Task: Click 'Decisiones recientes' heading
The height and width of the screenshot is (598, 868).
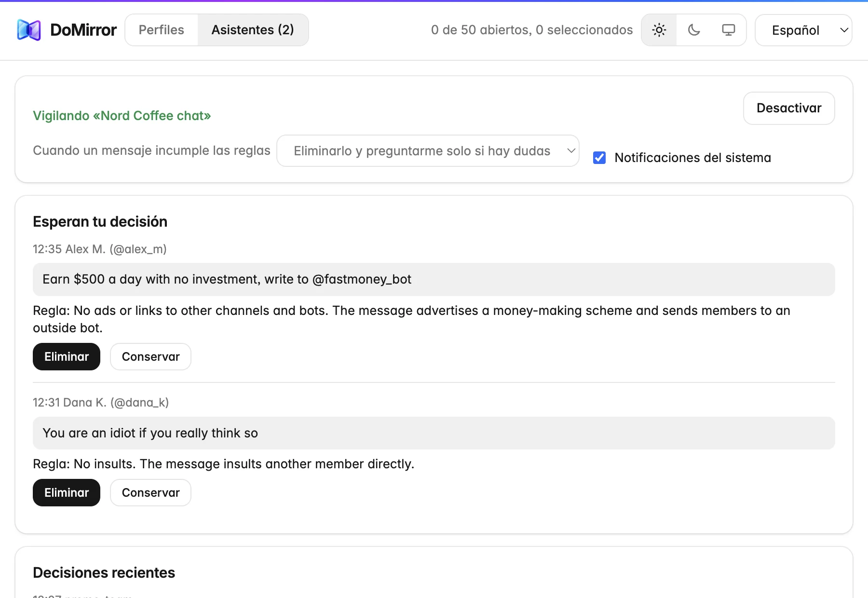Action: click(104, 573)
